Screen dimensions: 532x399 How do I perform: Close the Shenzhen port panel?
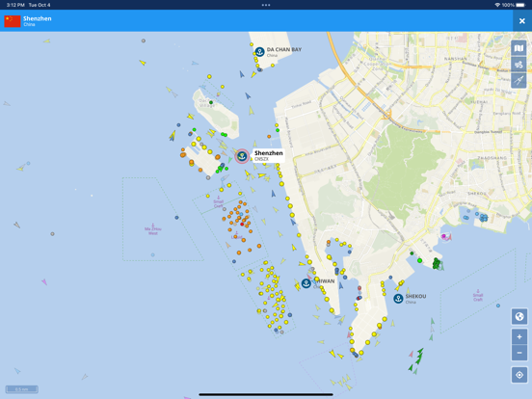click(522, 21)
